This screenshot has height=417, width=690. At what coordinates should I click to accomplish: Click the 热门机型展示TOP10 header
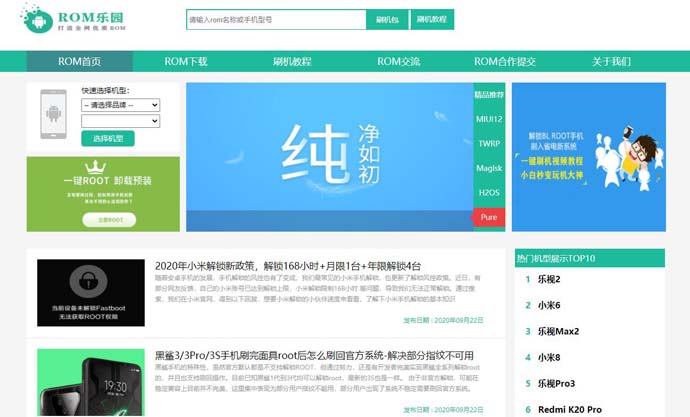[x=590, y=258]
